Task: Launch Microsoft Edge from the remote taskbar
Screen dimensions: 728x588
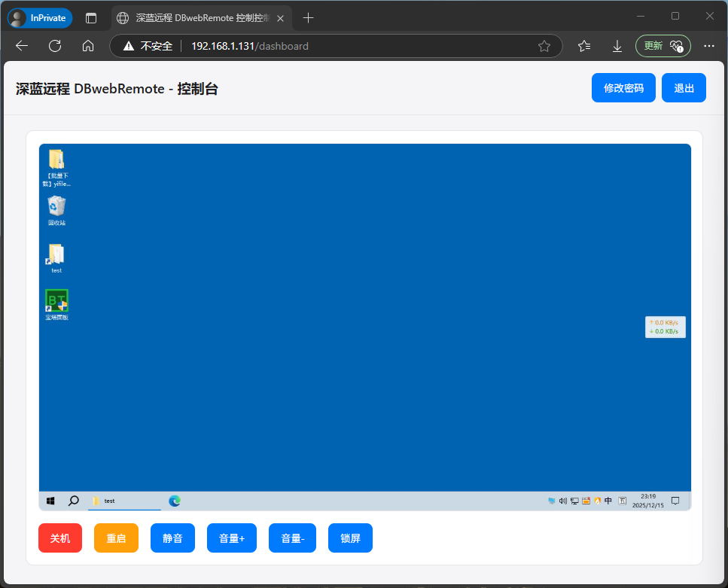Action: tap(175, 501)
